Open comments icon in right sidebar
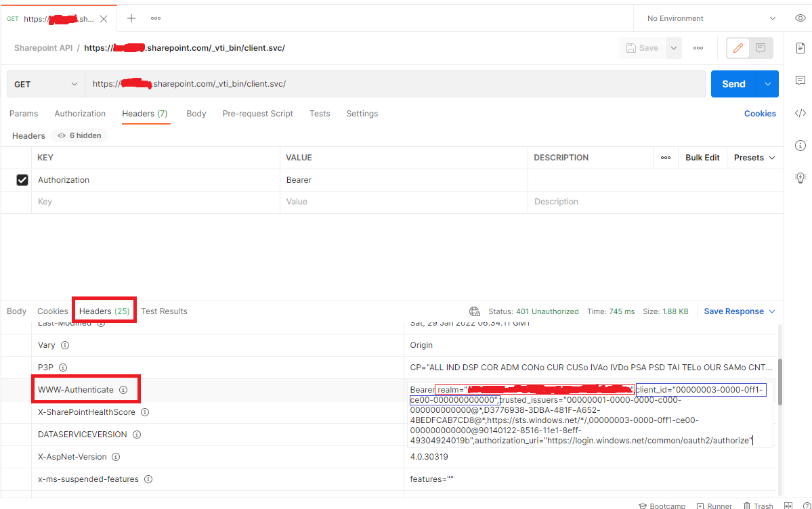This screenshot has height=509, width=812. tap(800, 81)
